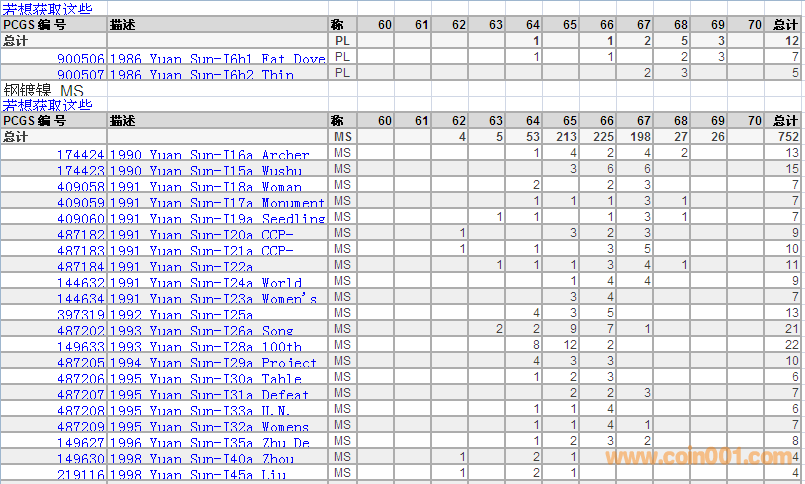
Task: Click PCGS number 487182
Action: pyautogui.click(x=80, y=235)
